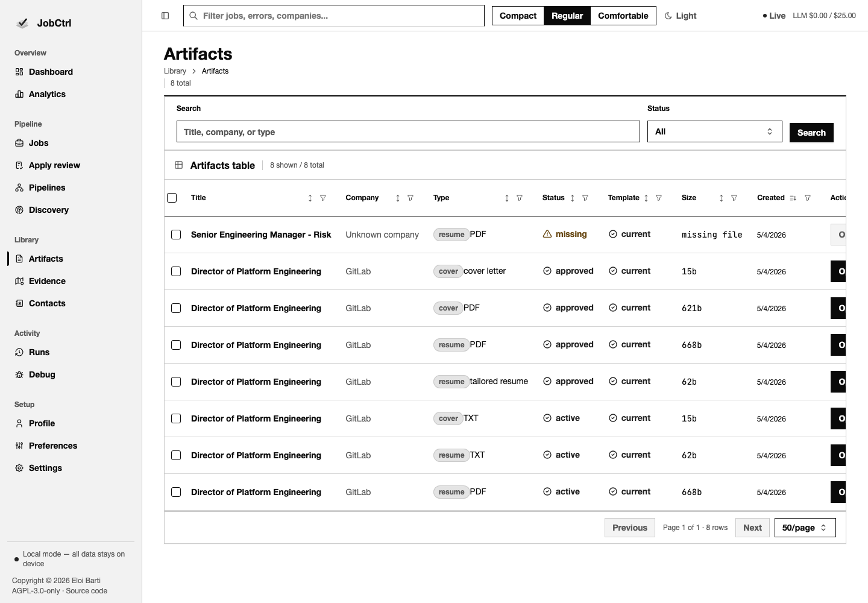Click the Library breadcrumb link

point(175,71)
